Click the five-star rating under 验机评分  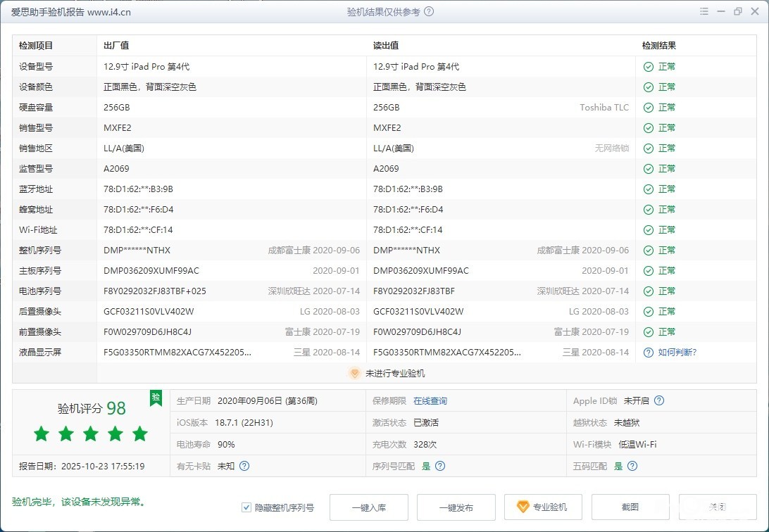click(91, 434)
